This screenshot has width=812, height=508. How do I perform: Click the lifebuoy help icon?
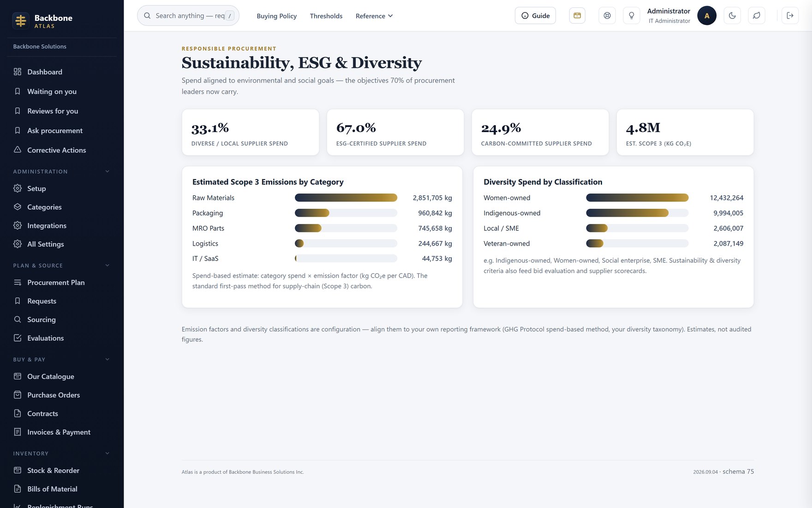point(607,16)
